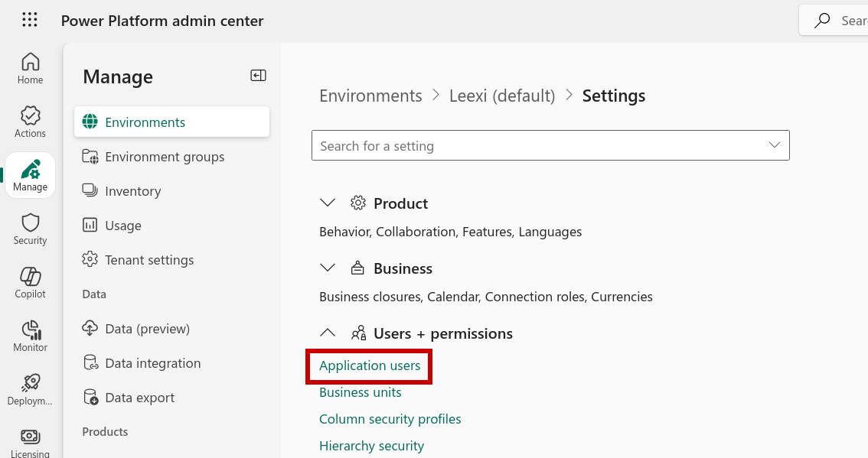Collapse the Users + permissions chevron
Viewport: 868px width, 458px height.
coord(328,333)
